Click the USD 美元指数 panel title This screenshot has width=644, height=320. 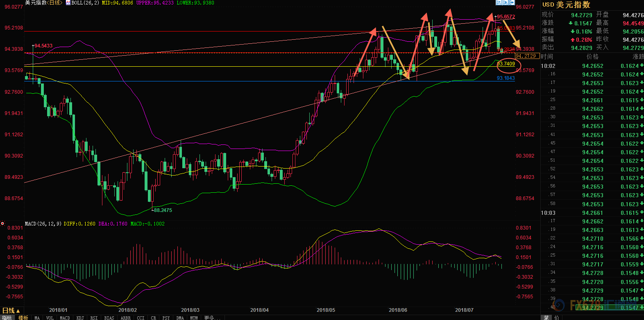tap(566, 5)
